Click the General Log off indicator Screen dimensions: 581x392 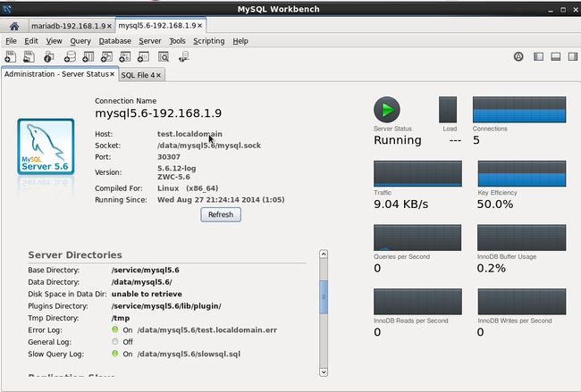(x=115, y=341)
